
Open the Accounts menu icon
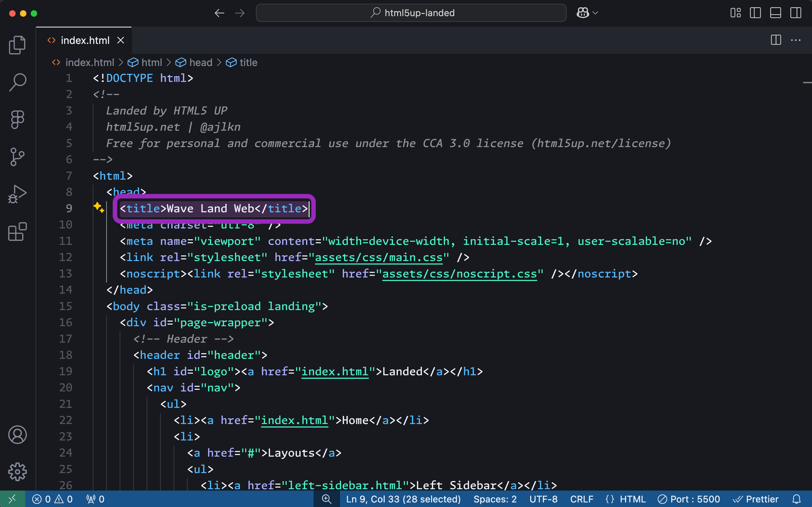pyautogui.click(x=18, y=435)
